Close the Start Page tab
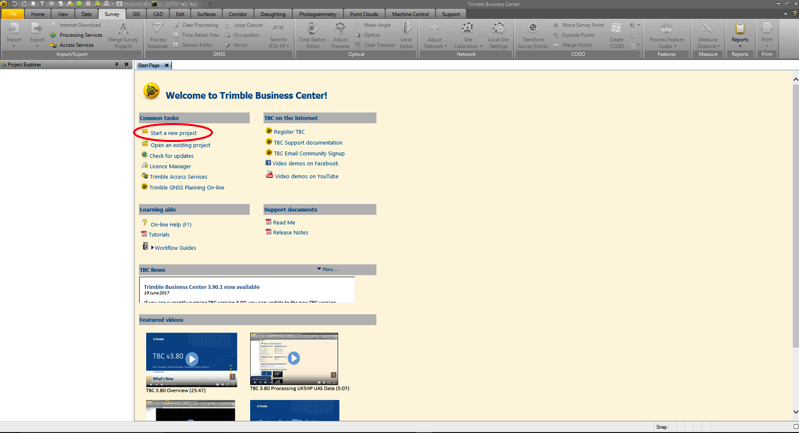The image size is (799, 433). tap(167, 65)
